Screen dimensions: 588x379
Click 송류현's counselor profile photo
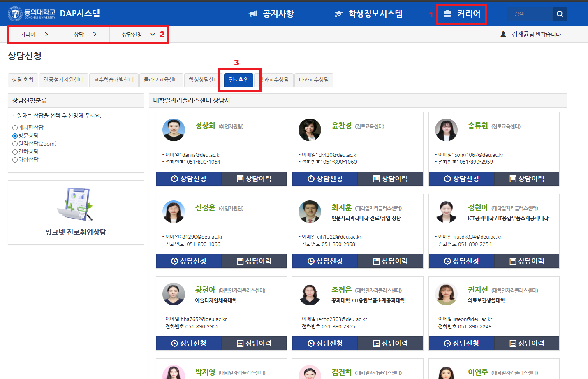446,130
